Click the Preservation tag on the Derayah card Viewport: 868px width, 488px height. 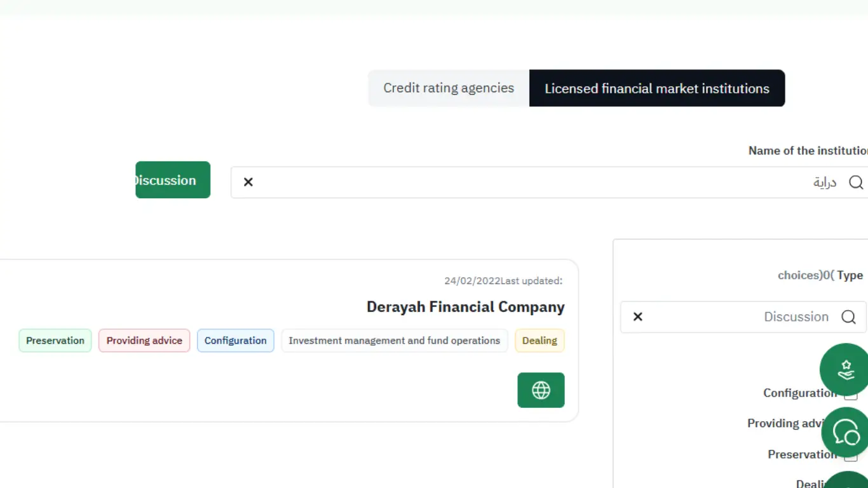point(55,341)
